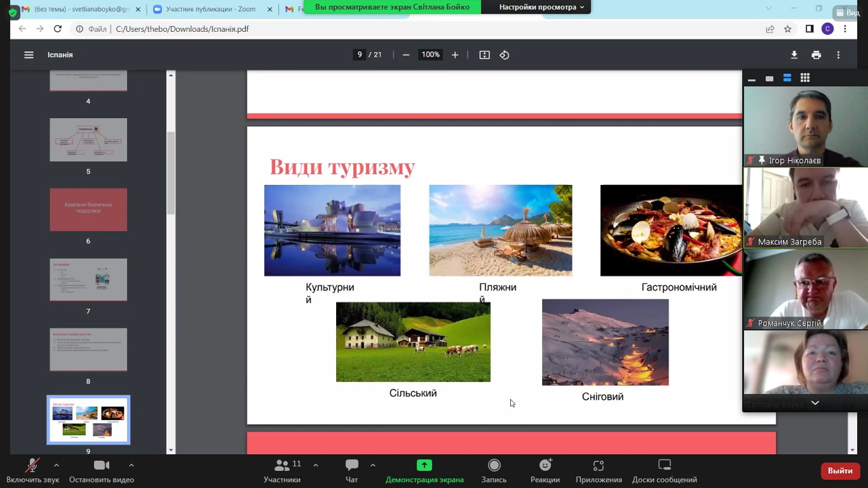Click Демонстрация экрана share button
The width and height of the screenshot is (868, 488).
click(424, 471)
